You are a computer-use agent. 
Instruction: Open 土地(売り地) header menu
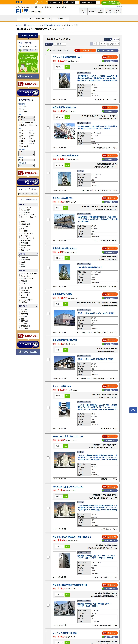100,11
